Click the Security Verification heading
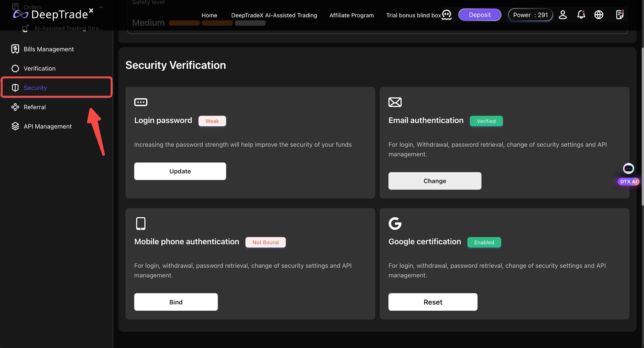This screenshot has width=644, height=348. (175, 65)
